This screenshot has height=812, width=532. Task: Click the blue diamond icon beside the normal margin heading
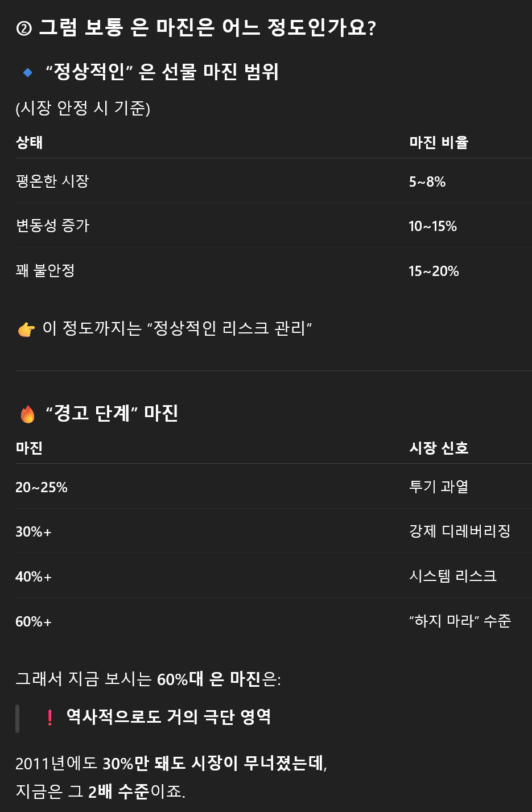[27, 72]
